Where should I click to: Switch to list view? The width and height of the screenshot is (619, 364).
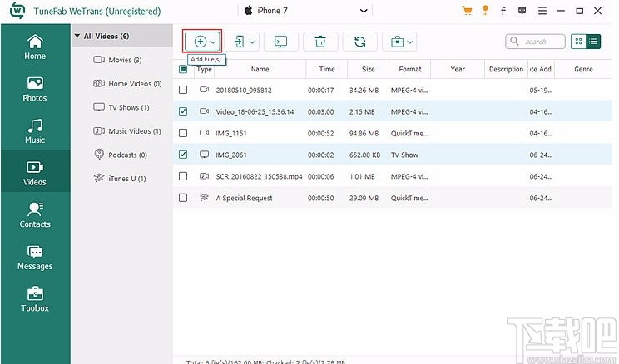[x=593, y=42]
